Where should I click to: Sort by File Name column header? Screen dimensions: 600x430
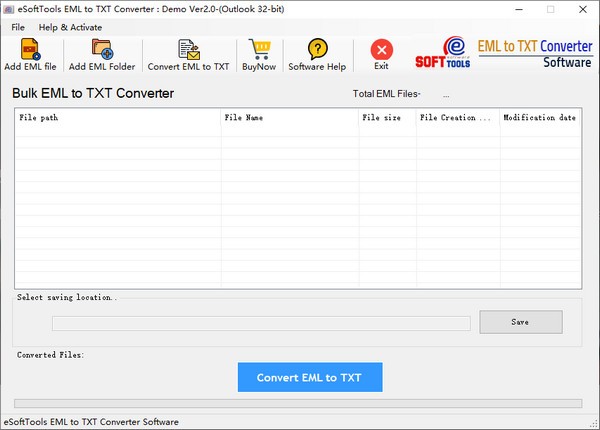click(x=289, y=118)
